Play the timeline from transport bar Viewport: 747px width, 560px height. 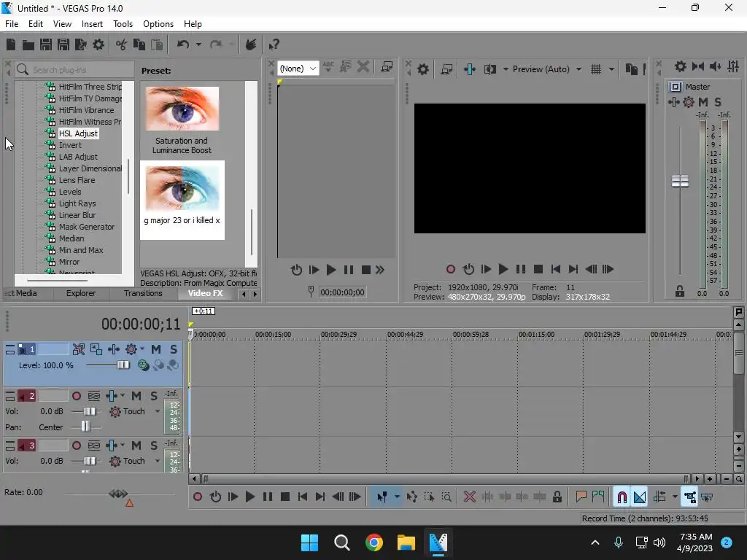click(249, 497)
